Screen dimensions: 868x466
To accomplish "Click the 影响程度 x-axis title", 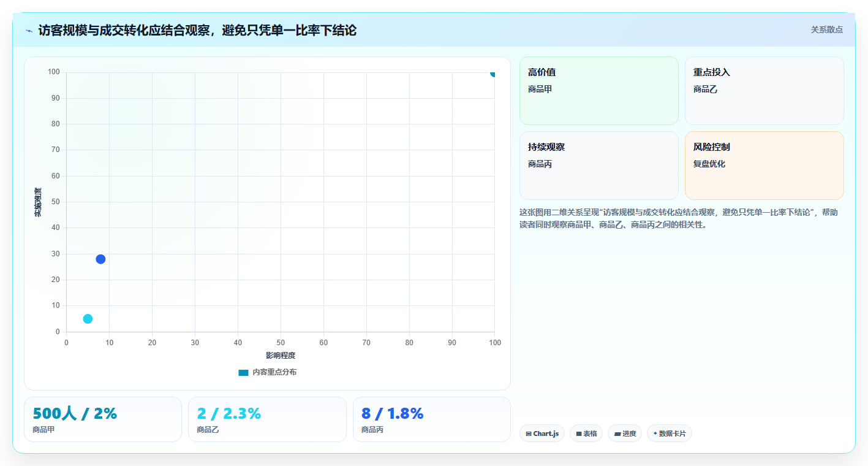I will 281,356.
